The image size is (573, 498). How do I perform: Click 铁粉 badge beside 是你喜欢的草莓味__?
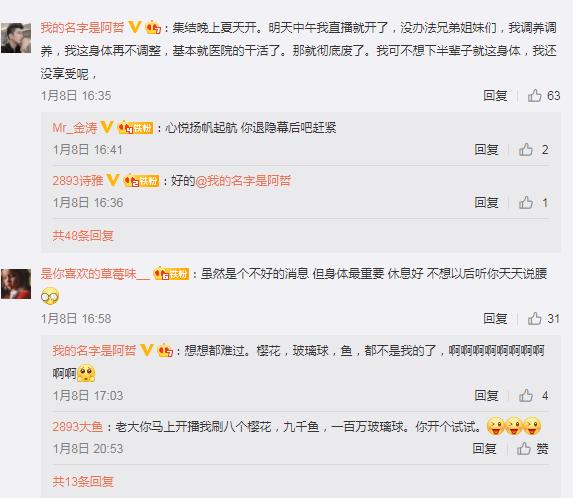point(171,273)
